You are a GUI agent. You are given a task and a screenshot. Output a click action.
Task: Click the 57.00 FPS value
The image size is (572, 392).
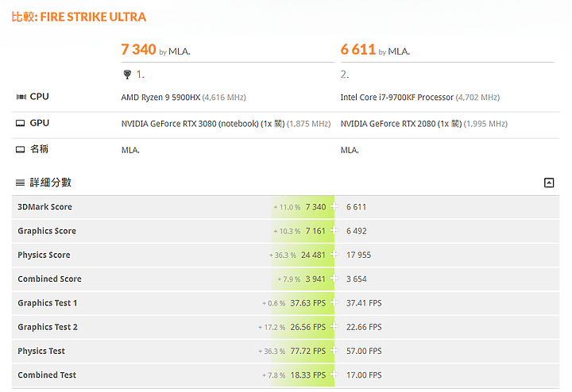pyautogui.click(x=364, y=352)
